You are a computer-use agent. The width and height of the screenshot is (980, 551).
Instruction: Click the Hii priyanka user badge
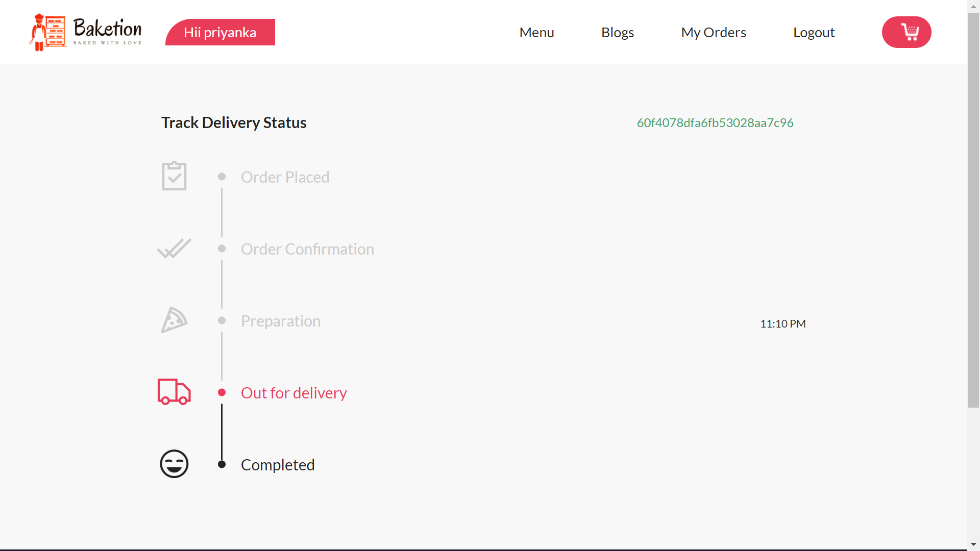pyautogui.click(x=220, y=32)
